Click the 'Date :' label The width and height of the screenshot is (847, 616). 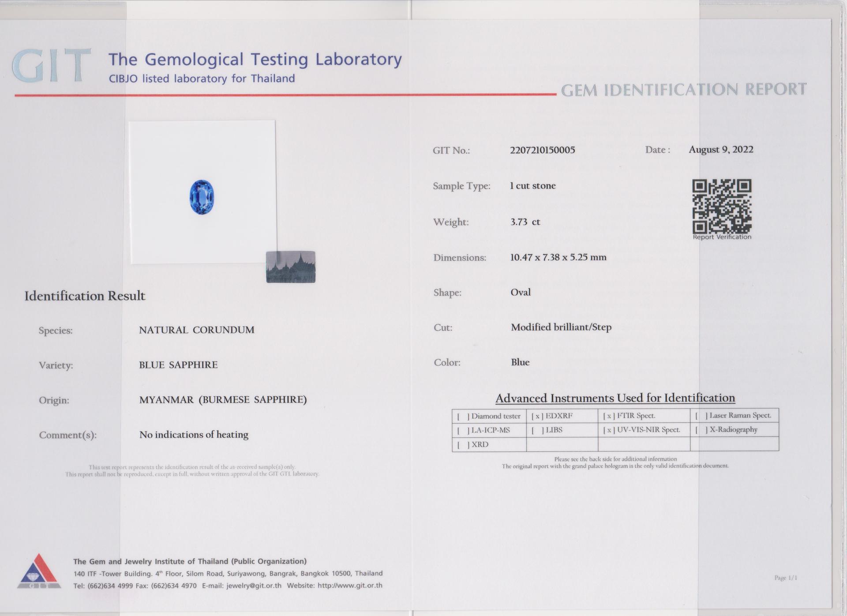(x=658, y=150)
